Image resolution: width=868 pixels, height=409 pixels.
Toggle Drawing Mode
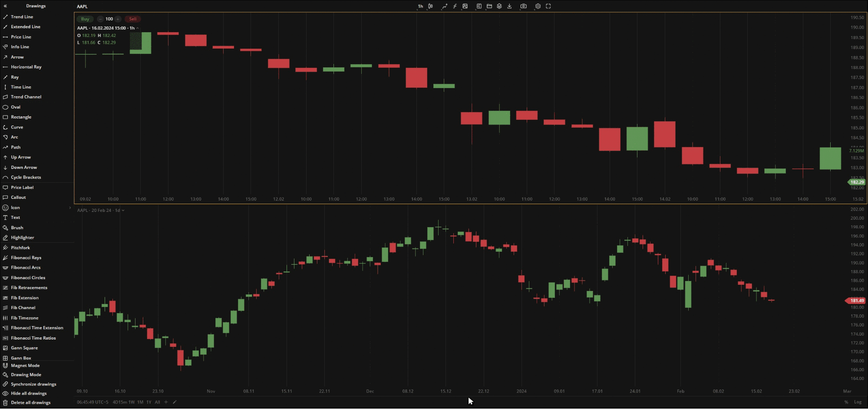coord(26,375)
